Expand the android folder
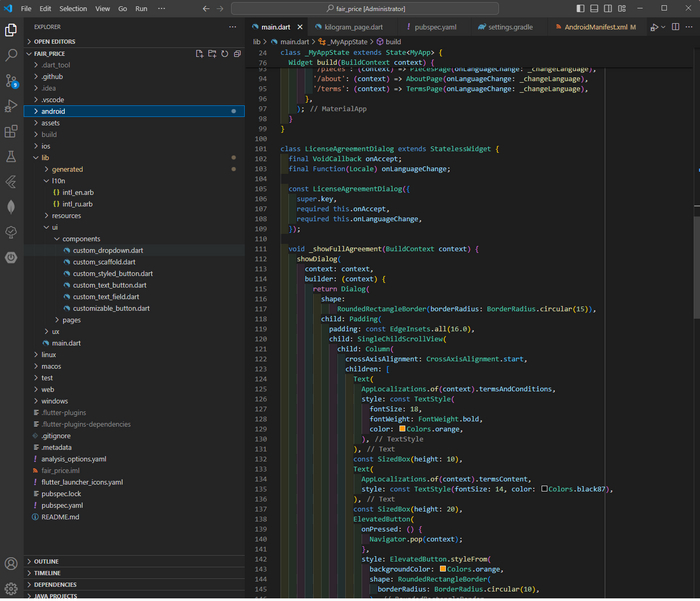 click(x=53, y=111)
